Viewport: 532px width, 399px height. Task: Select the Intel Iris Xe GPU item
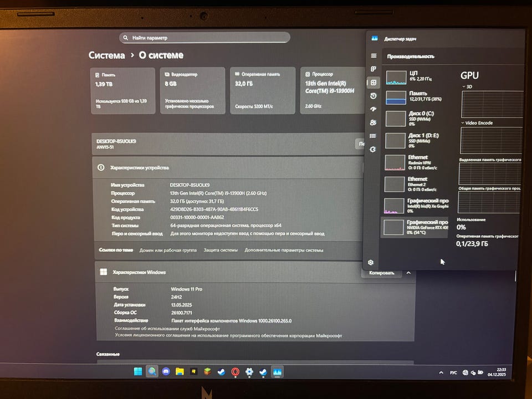[415, 206]
